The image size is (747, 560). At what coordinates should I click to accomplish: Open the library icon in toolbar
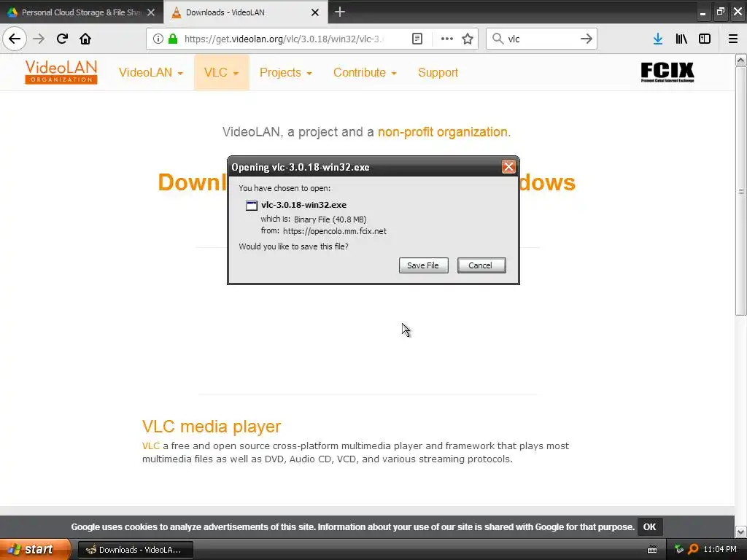tap(681, 39)
